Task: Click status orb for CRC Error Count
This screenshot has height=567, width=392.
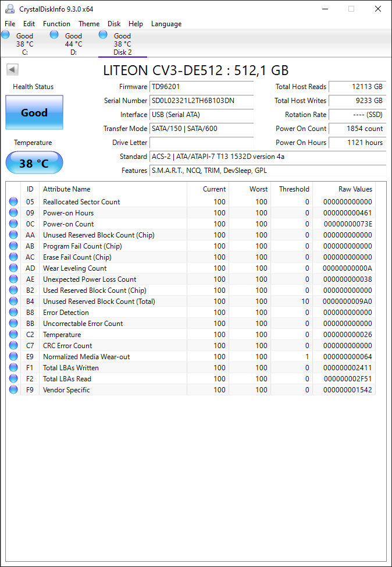Action: click(x=13, y=345)
